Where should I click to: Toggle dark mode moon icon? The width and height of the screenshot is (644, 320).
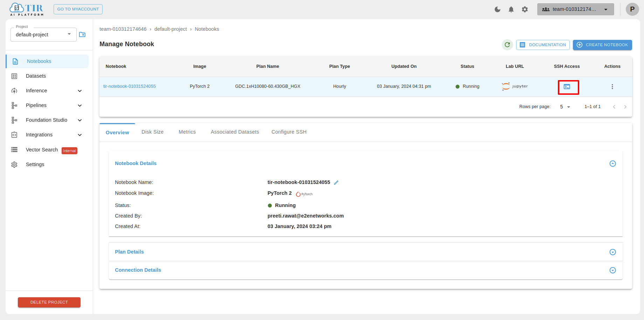tap(497, 9)
